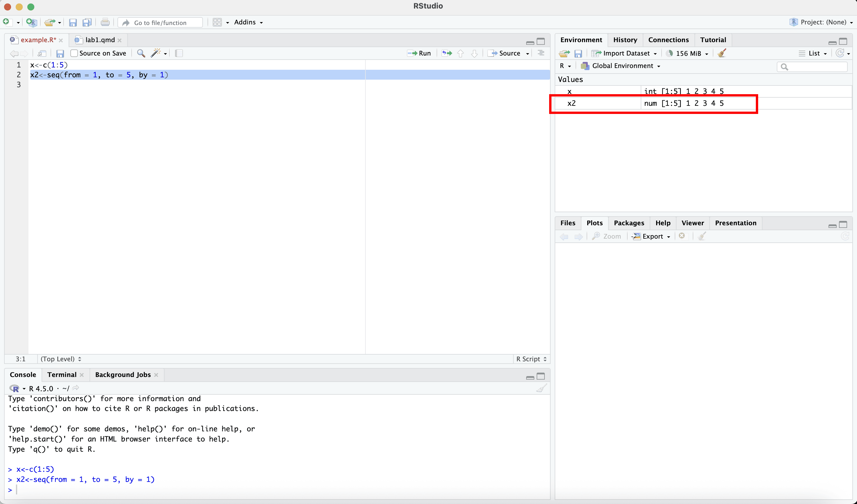The width and height of the screenshot is (857, 504).
Task: Click the re-run previous code icon
Action: coord(447,53)
